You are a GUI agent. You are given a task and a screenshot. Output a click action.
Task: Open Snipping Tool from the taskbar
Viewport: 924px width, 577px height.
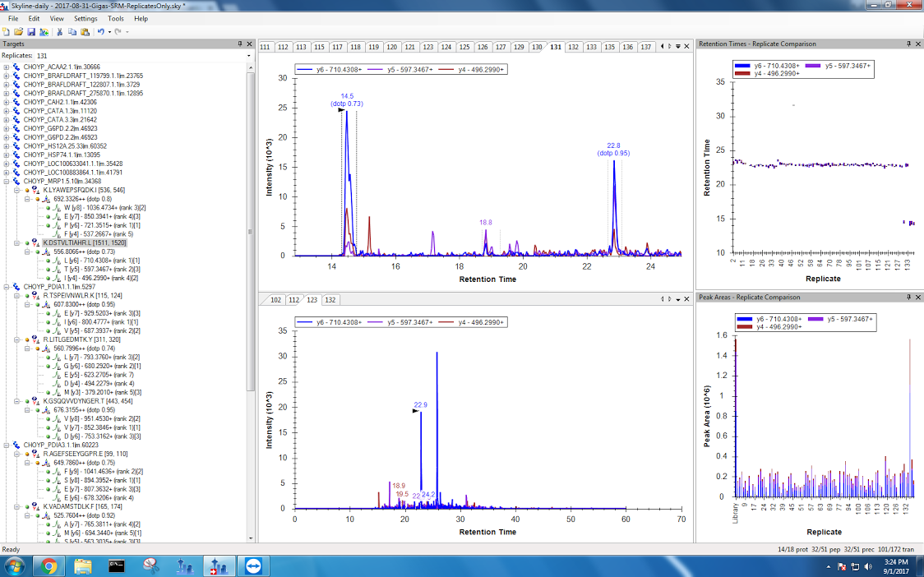point(150,565)
